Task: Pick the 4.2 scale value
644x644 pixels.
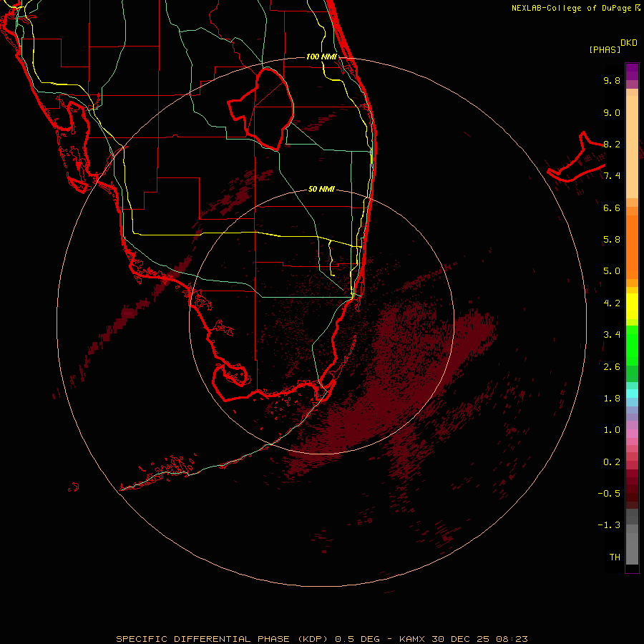Action: coord(612,303)
